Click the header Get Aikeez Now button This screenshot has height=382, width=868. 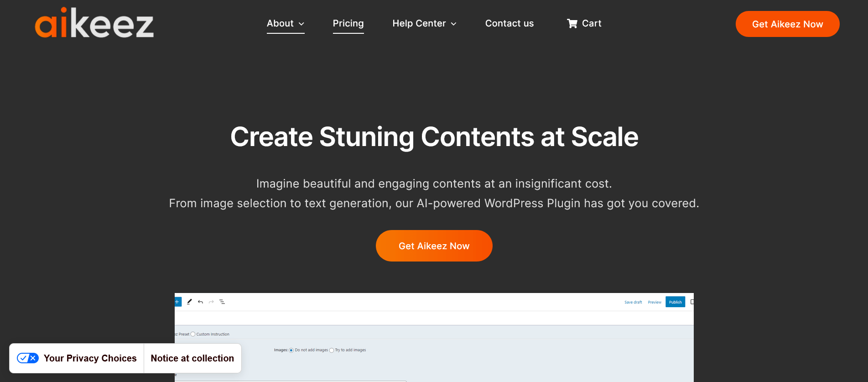tap(787, 24)
